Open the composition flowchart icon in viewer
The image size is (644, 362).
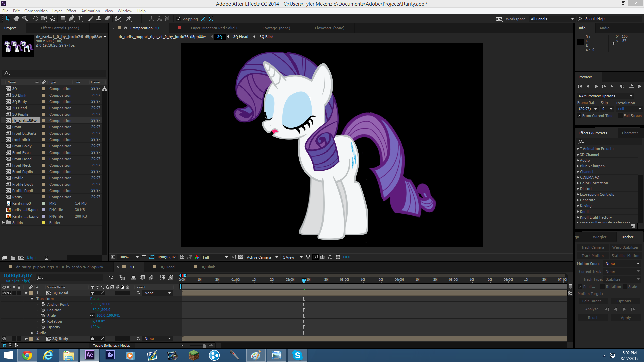pos(330,257)
